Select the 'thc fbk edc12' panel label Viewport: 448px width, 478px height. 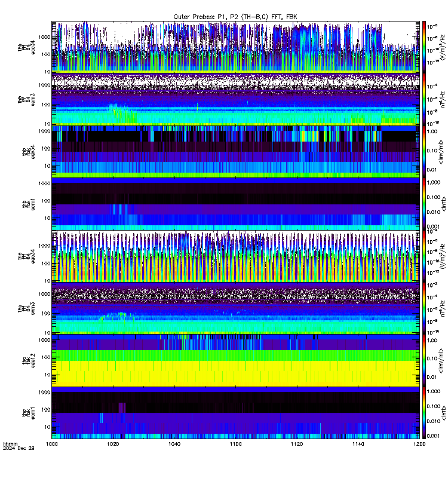point(28,360)
